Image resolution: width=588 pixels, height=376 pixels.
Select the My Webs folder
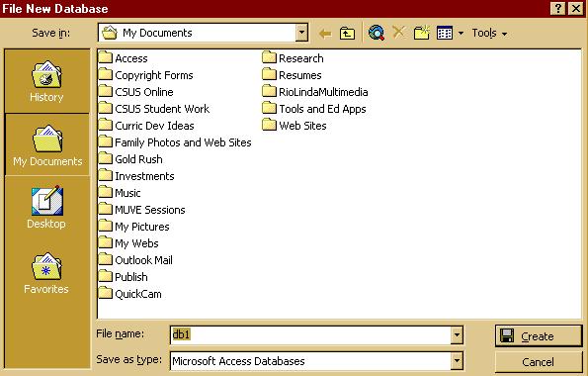click(x=128, y=243)
